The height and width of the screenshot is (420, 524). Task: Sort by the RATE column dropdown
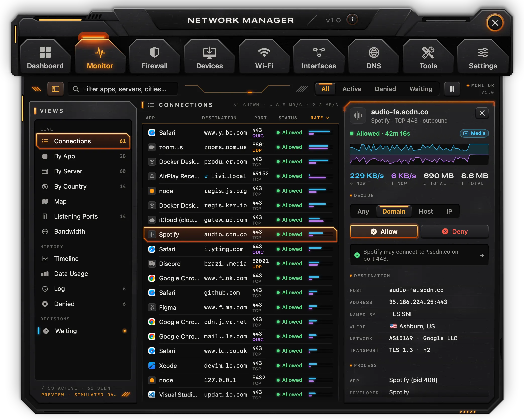(x=320, y=118)
